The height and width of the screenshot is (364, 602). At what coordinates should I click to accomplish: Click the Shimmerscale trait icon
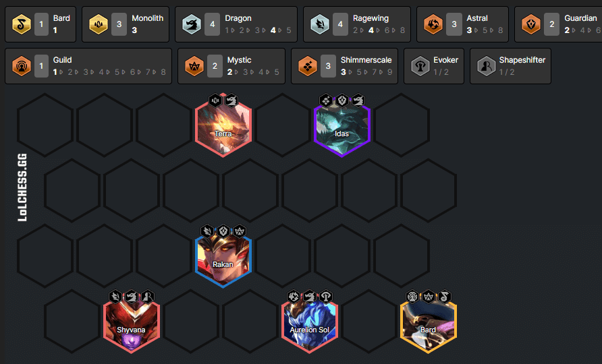tap(308, 66)
